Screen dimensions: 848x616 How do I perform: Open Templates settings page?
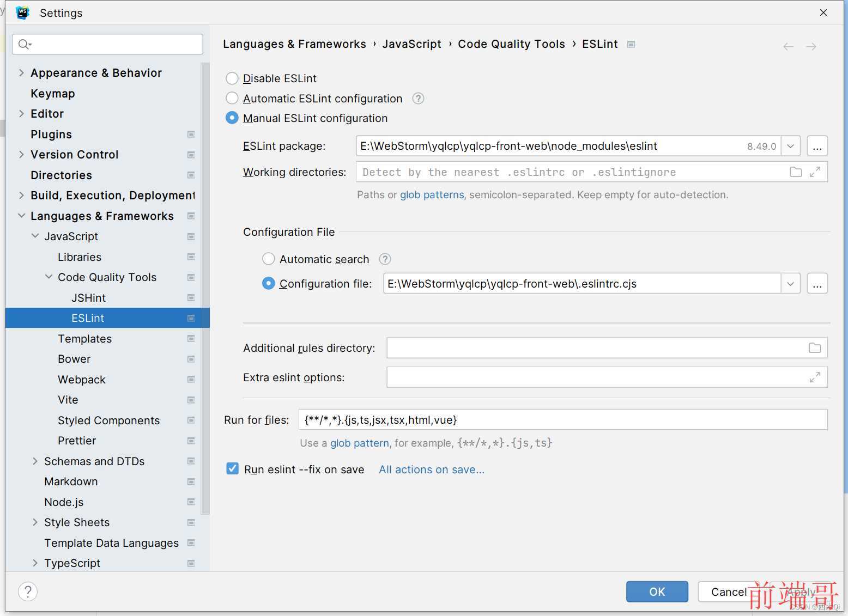pyautogui.click(x=85, y=339)
